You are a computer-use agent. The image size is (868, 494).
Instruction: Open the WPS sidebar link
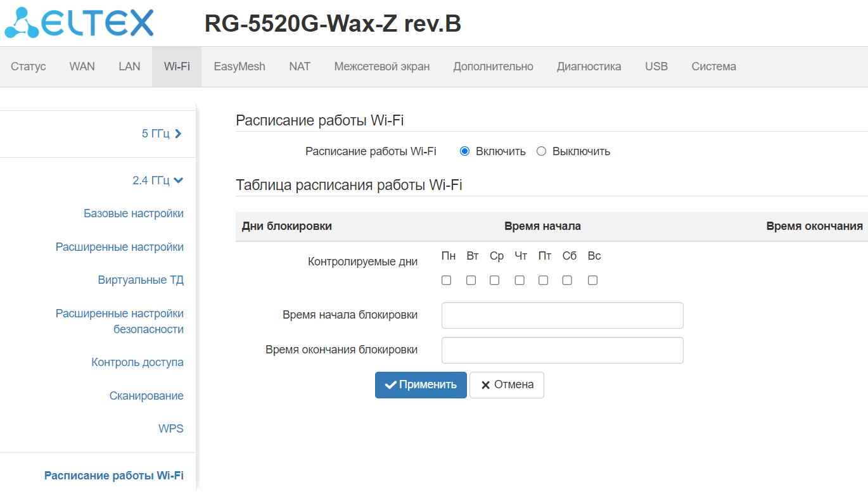(171, 429)
